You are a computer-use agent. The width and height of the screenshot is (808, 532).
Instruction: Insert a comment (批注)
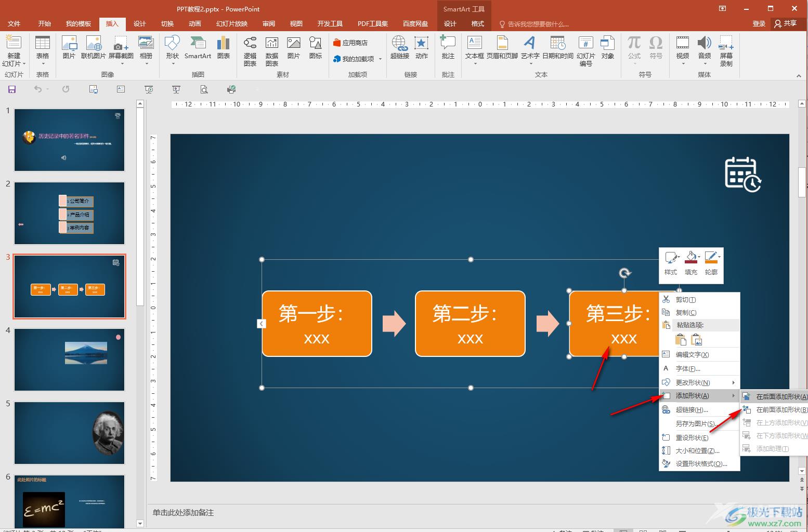point(448,48)
